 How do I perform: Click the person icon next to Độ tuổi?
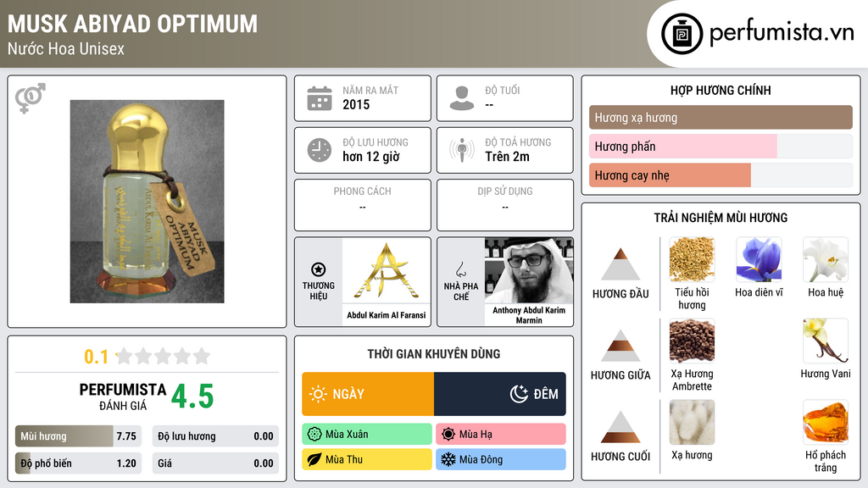pyautogui.click(x=462, y=98)
